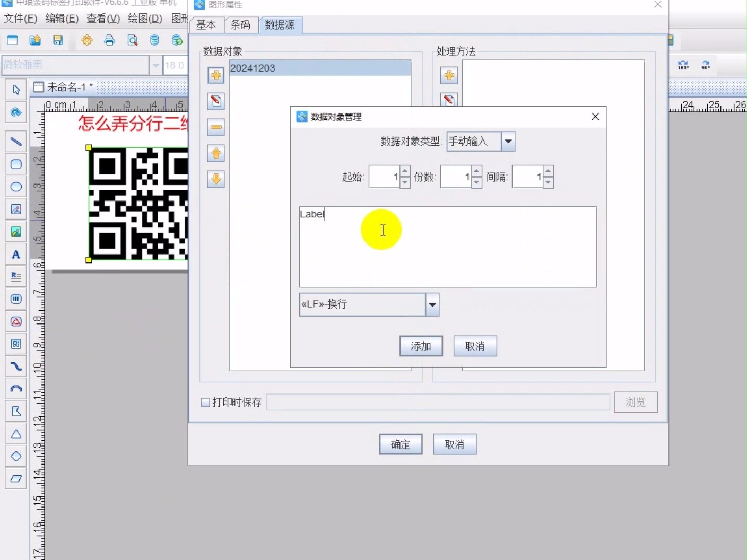747x560 pixels.
Task: Select the Rounded rectangle tool
Action: coord(16,164)
